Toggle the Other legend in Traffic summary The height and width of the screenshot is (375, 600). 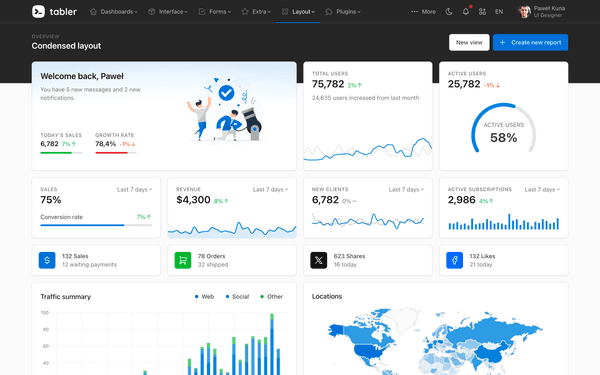click(271, 297)
